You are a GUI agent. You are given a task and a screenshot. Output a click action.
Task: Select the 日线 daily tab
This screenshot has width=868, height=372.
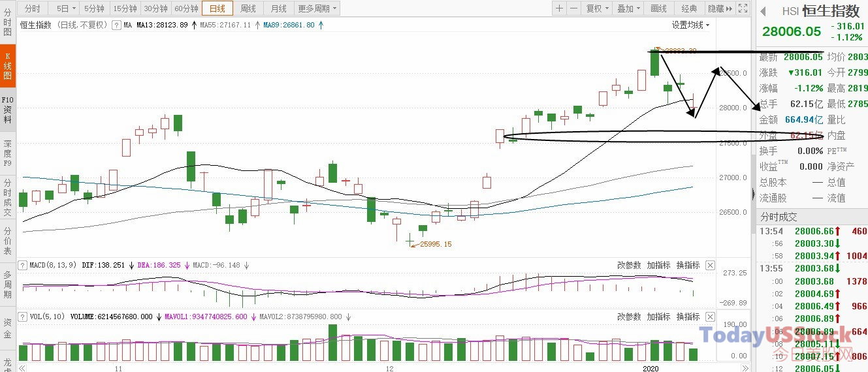[x=217, y=8]
